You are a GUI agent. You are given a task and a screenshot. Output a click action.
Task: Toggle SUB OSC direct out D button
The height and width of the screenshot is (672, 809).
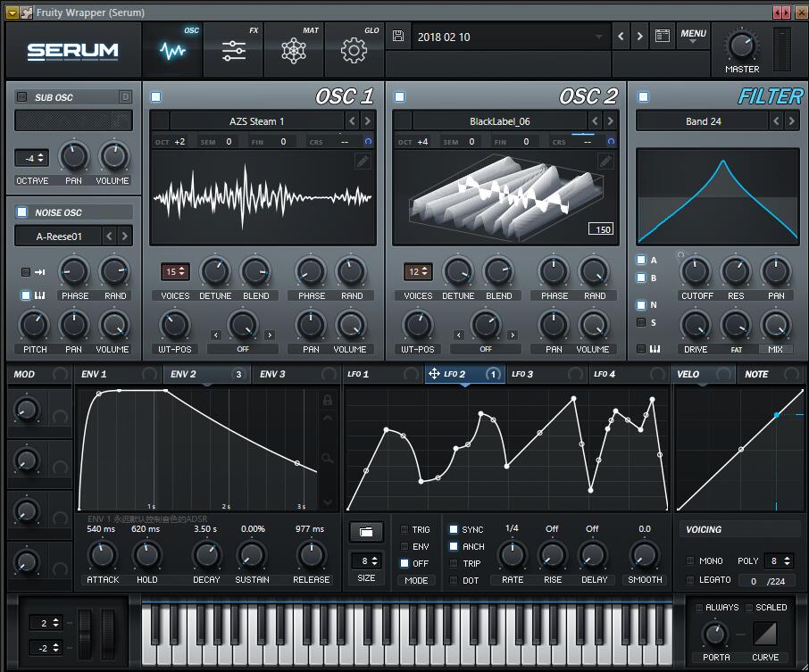pos(125,97)
